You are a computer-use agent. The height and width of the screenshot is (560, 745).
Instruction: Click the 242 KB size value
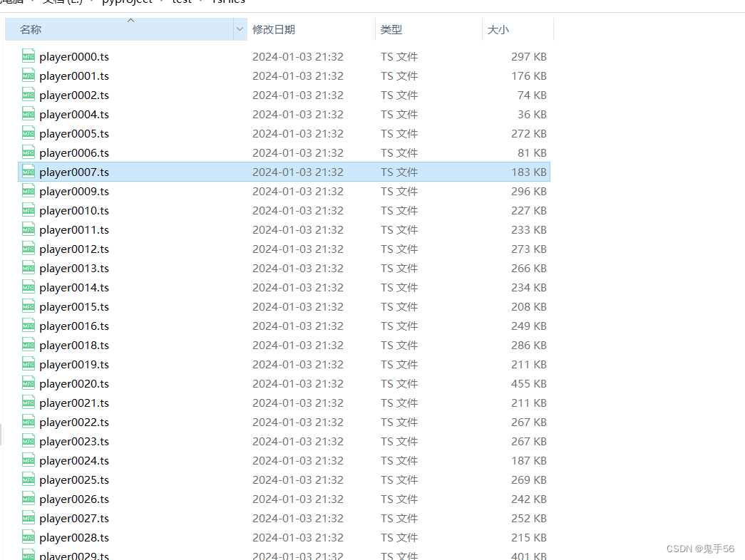[x=529, y=499]
